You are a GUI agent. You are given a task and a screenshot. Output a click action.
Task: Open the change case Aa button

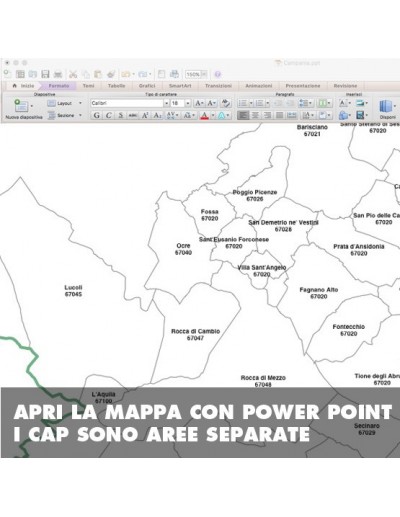[x=189, y=115]
